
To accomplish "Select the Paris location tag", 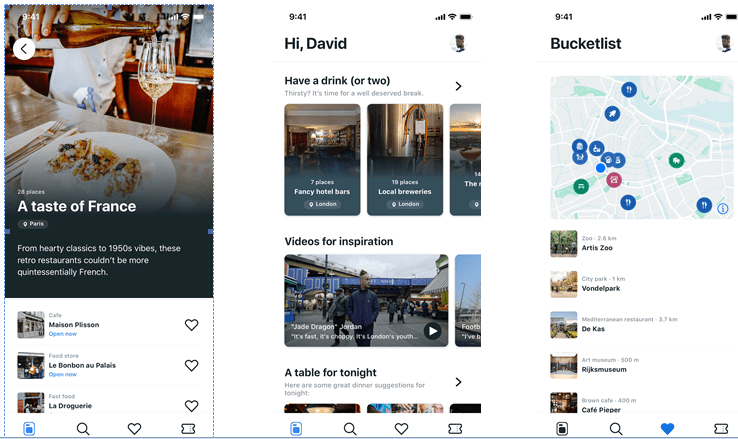I will click(33, 224).
